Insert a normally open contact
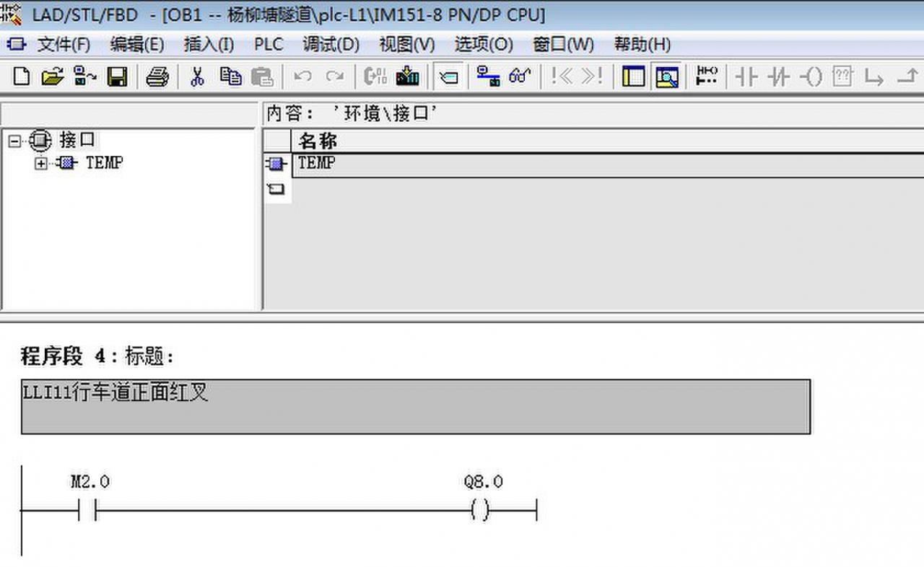 pyautogui.click(x=746, y=77)
